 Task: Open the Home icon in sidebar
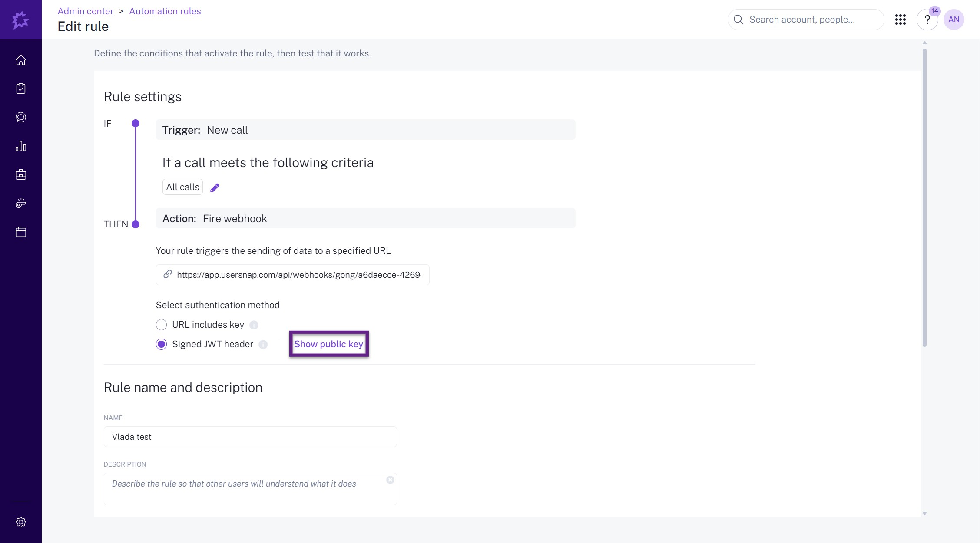click(21, 60)
